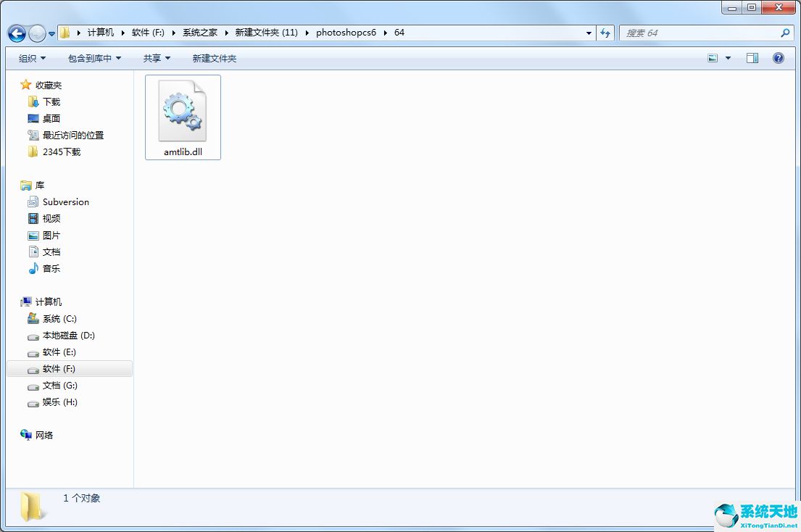Click the 最近访问的位置 icon

pyautogui.click(x=33, y=136)
